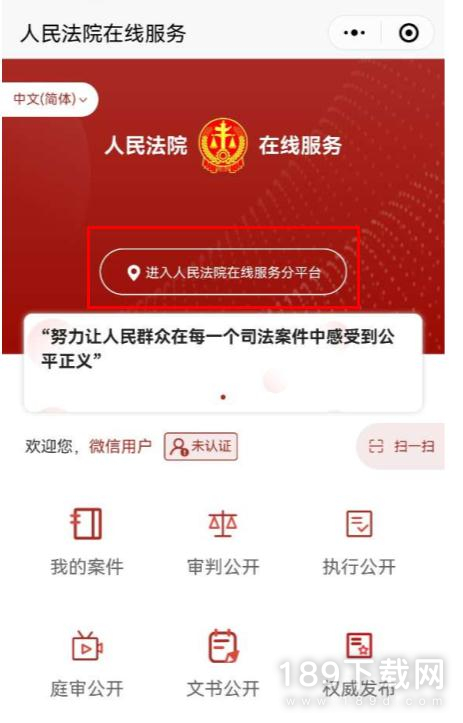Click the court emblem logo

[223, 145]
